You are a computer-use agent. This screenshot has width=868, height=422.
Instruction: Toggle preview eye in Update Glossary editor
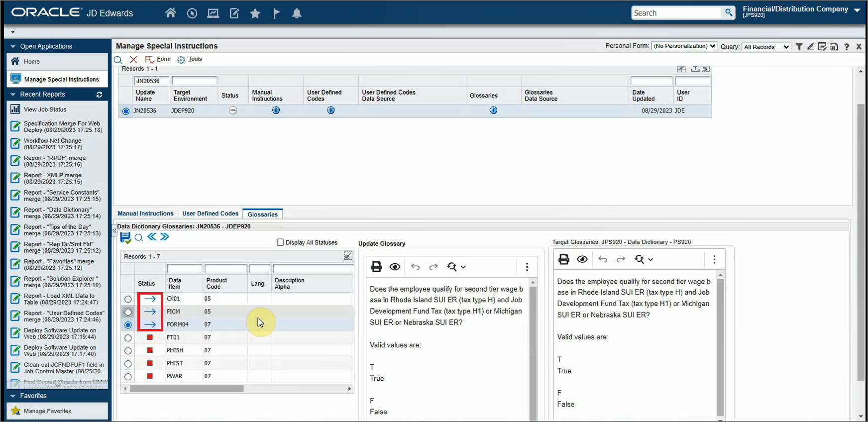(395, 267)
